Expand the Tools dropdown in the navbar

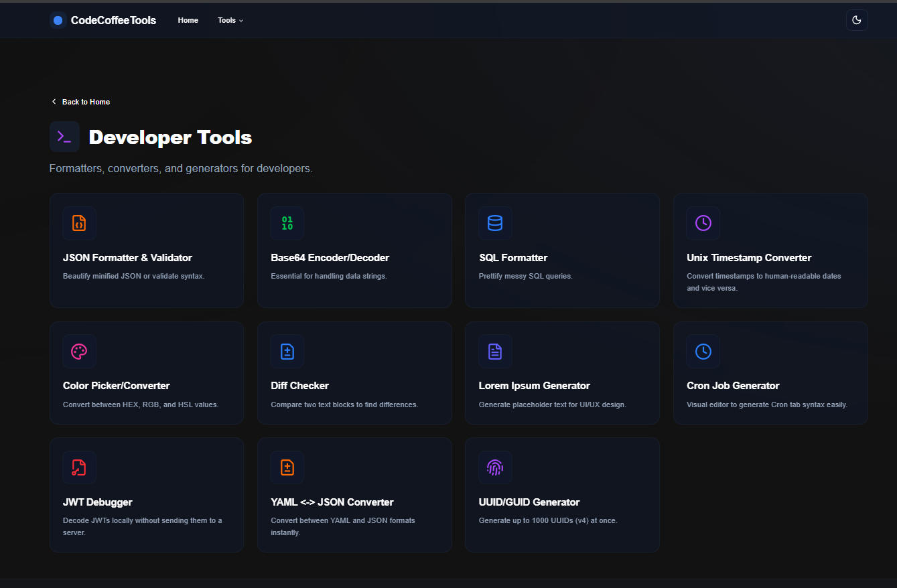(230, 19)
